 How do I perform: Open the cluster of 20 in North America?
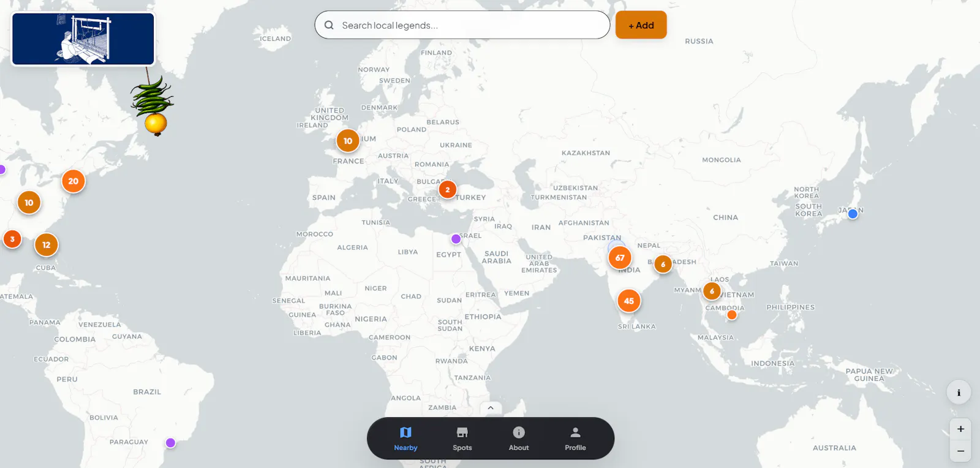[73, 181]
